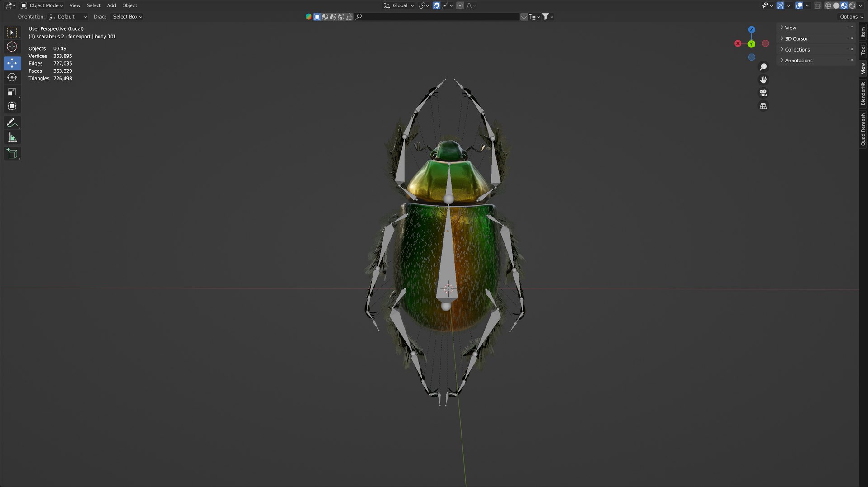Select the Select Box tool
The height and width of the screenshot is (487, 868).
12,33
